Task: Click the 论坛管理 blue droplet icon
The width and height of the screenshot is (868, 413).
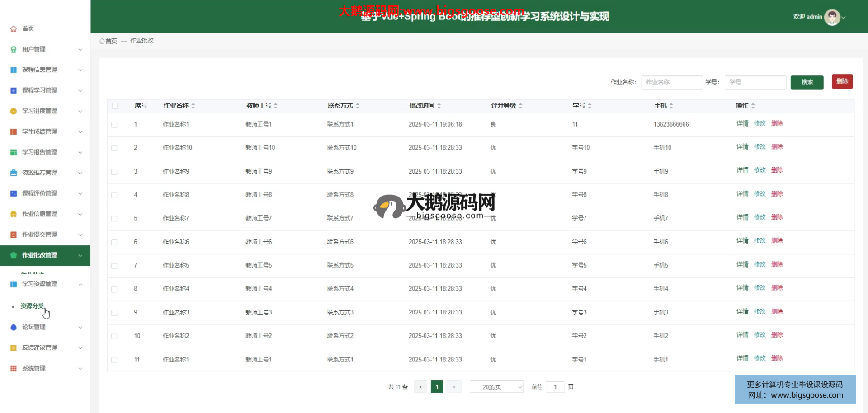Action: tap(14, 327)
